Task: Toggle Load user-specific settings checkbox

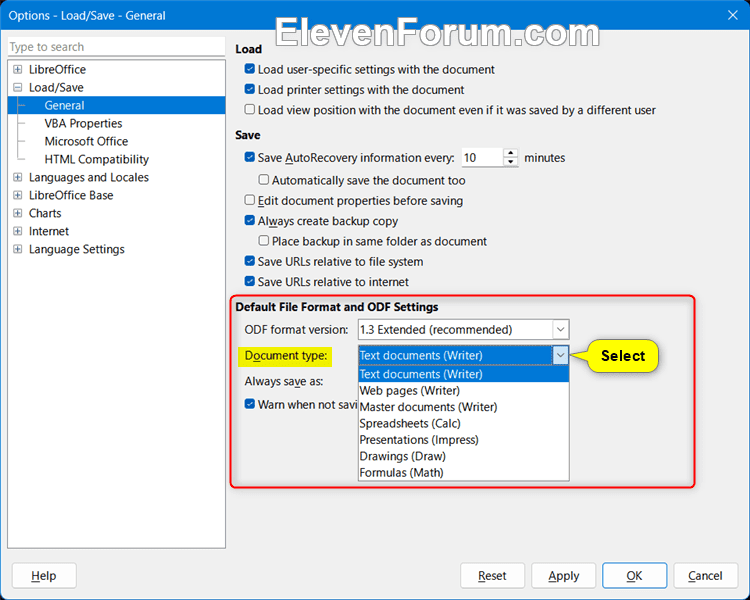Action: tap(250, 69)
